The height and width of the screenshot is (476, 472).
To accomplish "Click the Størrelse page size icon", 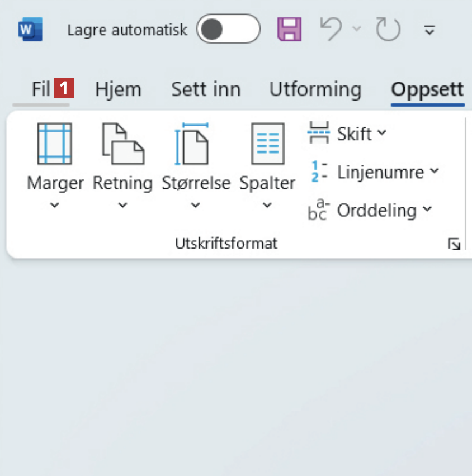I will [x=195, y=144].
